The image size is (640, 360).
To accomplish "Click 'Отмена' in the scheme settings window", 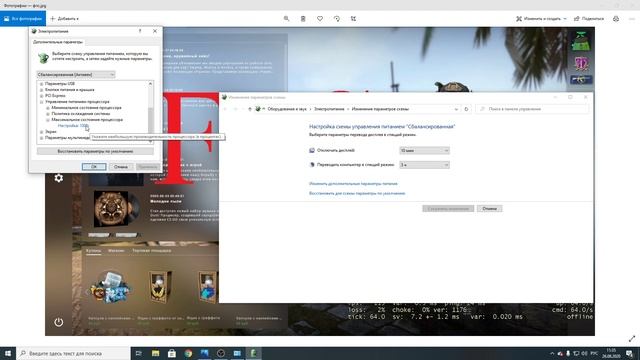I will click(489, 209).
